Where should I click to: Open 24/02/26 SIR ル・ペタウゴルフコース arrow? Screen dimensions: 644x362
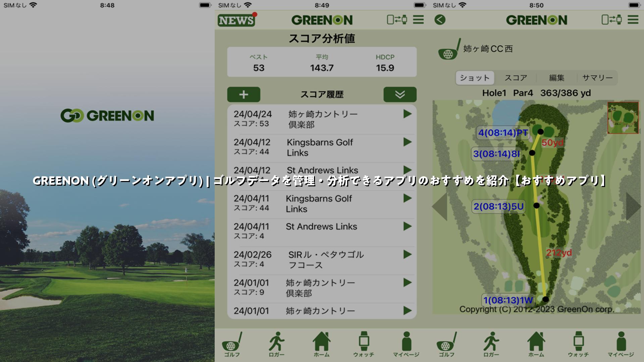point(407,254)
